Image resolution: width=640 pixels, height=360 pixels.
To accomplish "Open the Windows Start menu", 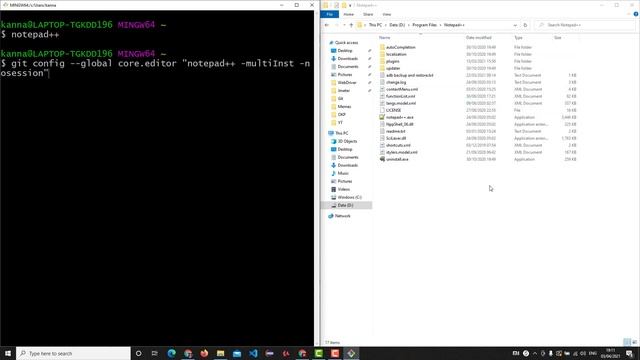I will (x=8, y=353).
